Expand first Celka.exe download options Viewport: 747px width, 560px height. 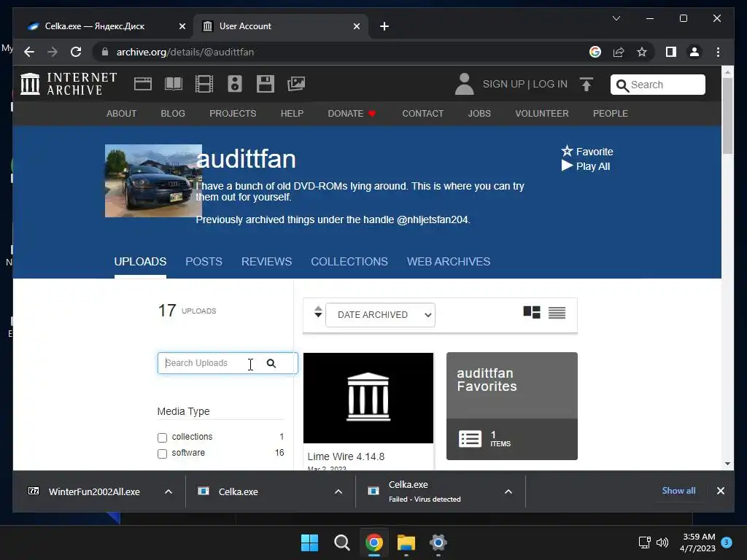tap(338, 491)
